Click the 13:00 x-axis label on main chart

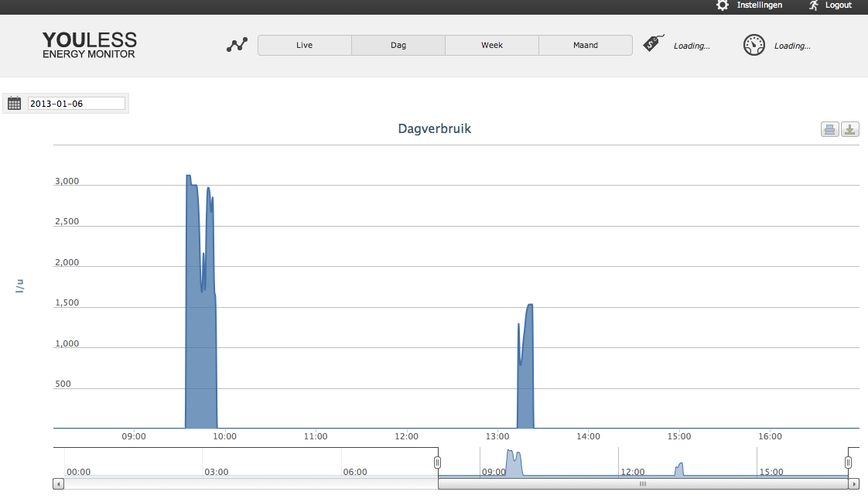pos(497,436)
